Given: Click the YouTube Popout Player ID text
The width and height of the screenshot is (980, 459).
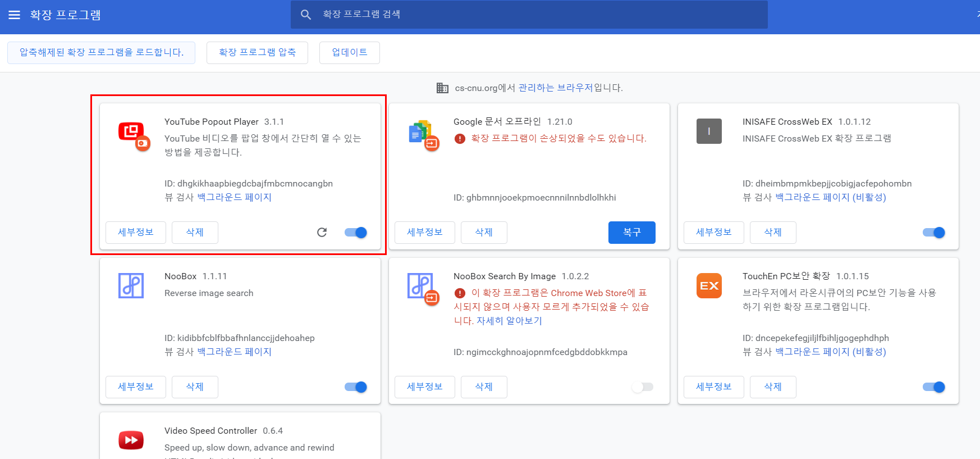Looking at the screenshot, I should point(249,184).
